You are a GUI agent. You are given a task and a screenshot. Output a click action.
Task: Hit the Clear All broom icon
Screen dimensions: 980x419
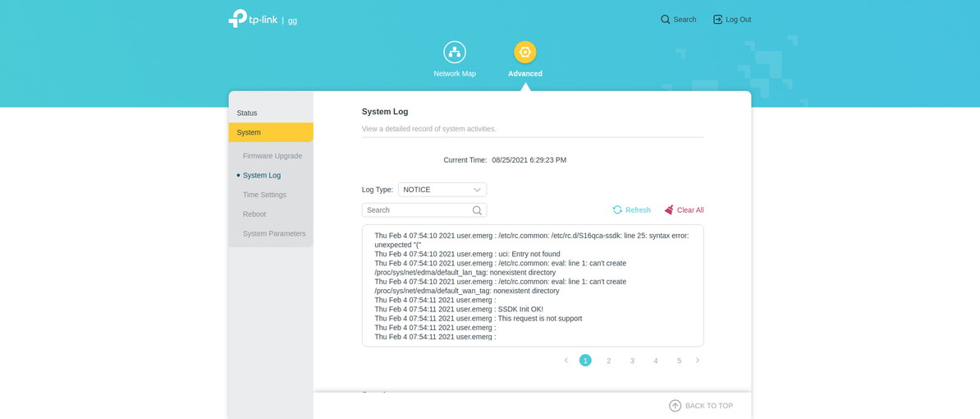(669, 210)
